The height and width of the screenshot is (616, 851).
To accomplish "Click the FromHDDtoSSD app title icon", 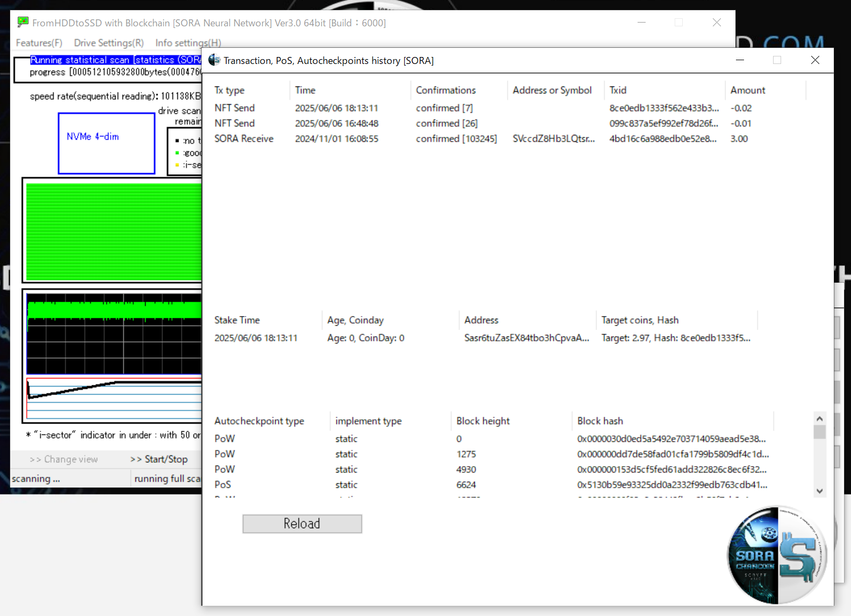I will pos(23,22).
